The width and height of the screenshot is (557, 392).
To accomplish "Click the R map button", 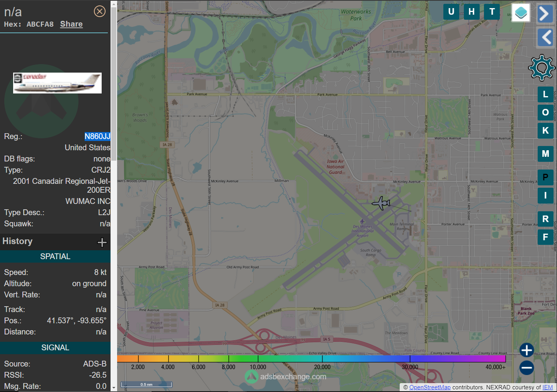I will tap(545, 219).
